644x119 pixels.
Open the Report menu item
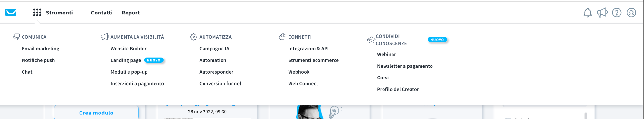(x=131, y=13)
